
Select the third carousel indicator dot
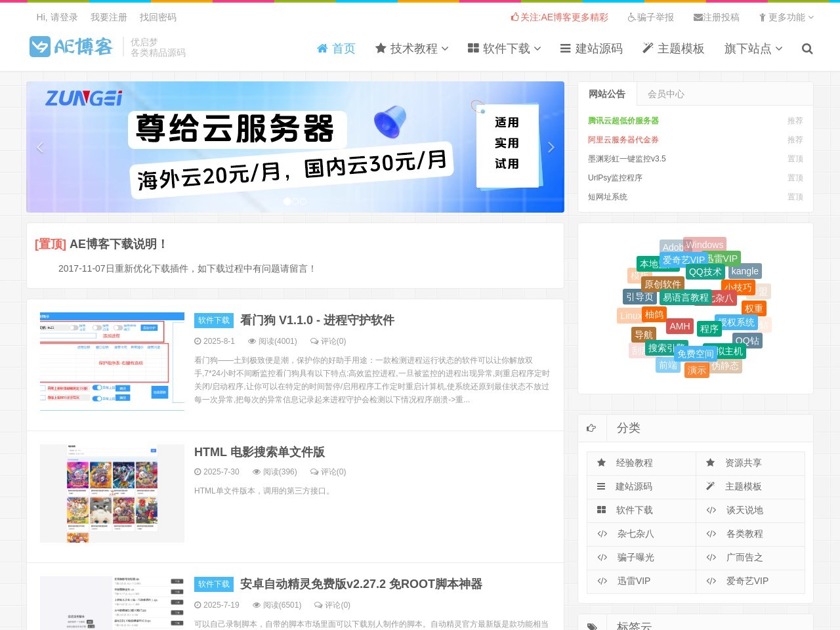pos(303,201)
